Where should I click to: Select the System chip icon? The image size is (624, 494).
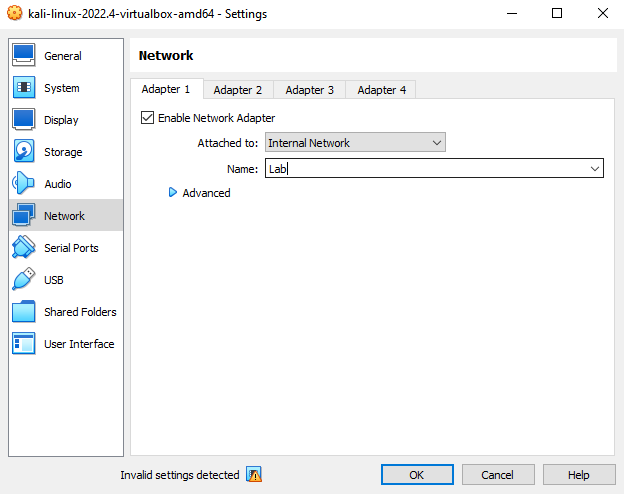tap(24, 88)
